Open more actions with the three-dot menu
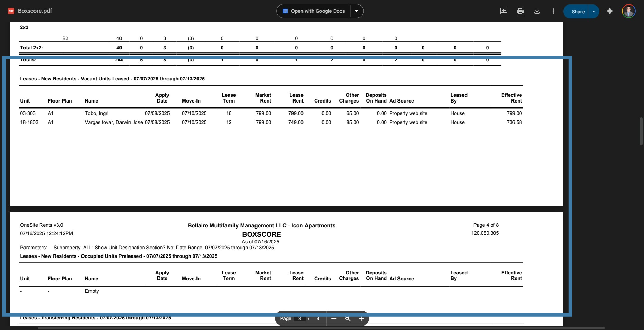The height and width of the screenshot is (330, 644). [x=553, y=11]
